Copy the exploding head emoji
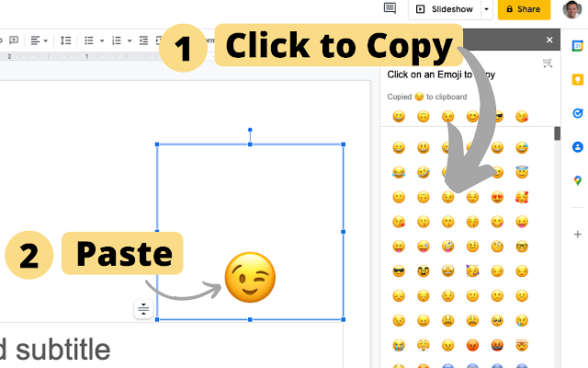This screenshot has width=588, height=368. click(x=522, y=345)
